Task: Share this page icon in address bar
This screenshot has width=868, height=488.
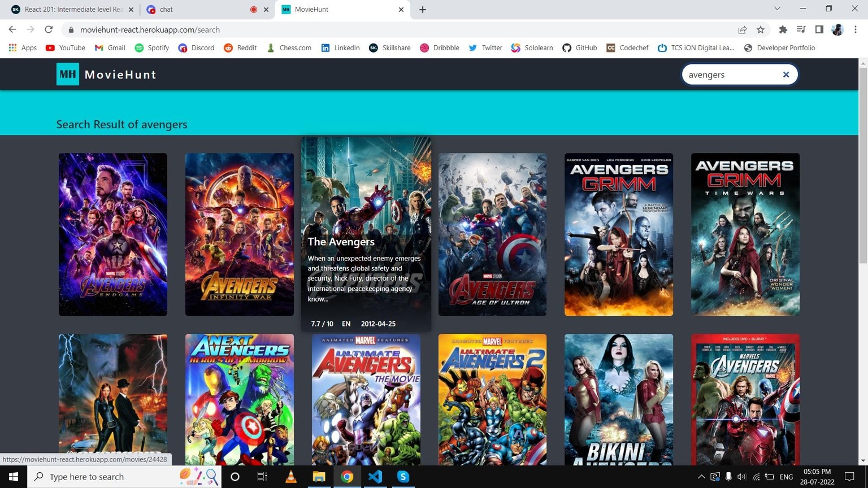Action: (x=743, y=29)
